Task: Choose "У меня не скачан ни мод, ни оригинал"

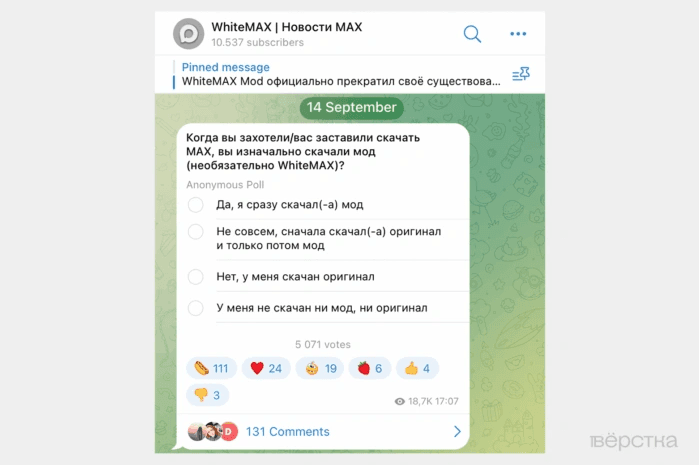Action: (x=322, y=308)
